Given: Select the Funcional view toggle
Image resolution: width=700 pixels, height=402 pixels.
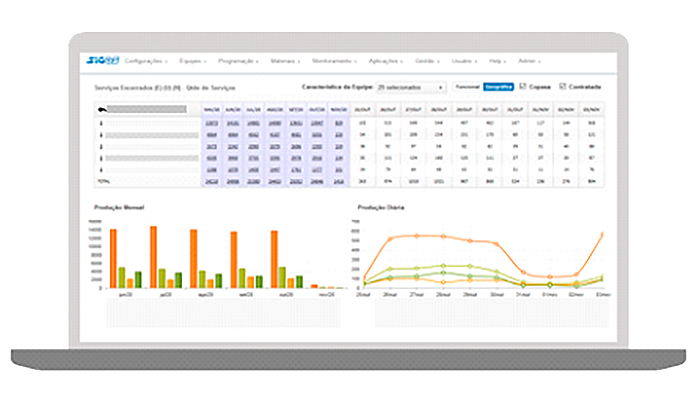Looking at the screenshot, I should pos(467,88).
